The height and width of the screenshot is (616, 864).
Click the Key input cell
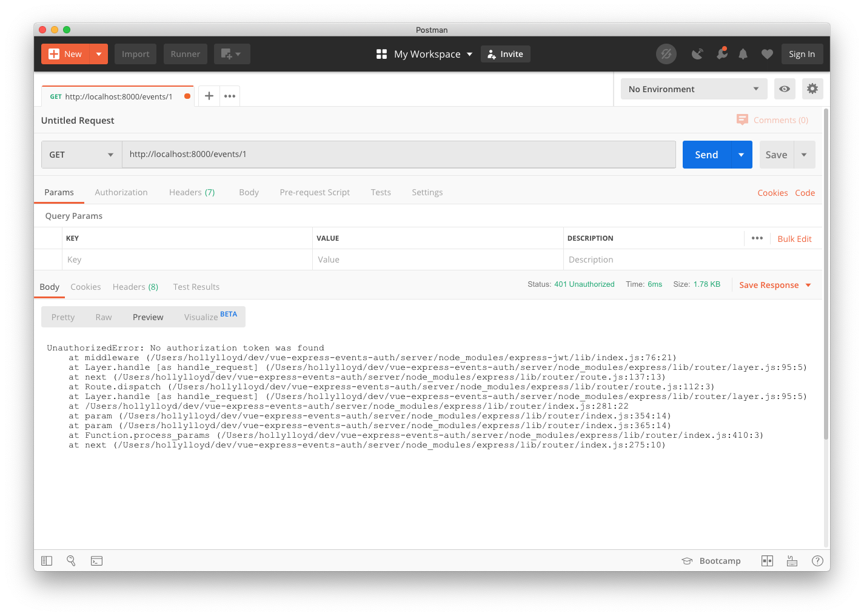point(187,259)
